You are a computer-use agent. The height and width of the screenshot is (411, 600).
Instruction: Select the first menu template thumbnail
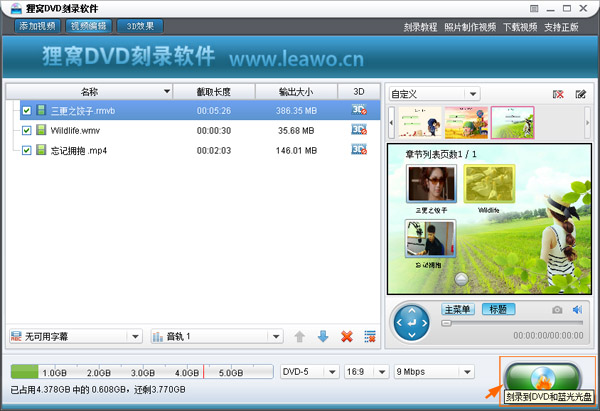[420, 122]
